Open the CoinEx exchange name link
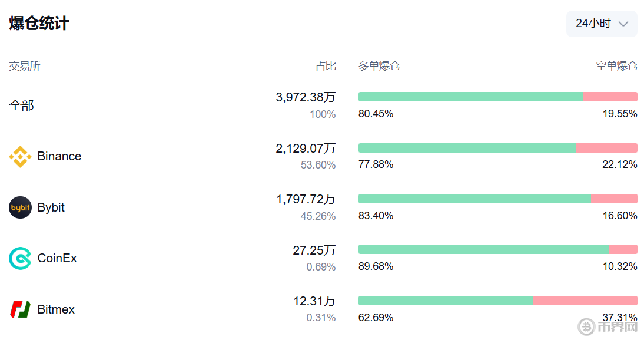The height and width of the screenshot is (343, 644). tap(57, 258)
